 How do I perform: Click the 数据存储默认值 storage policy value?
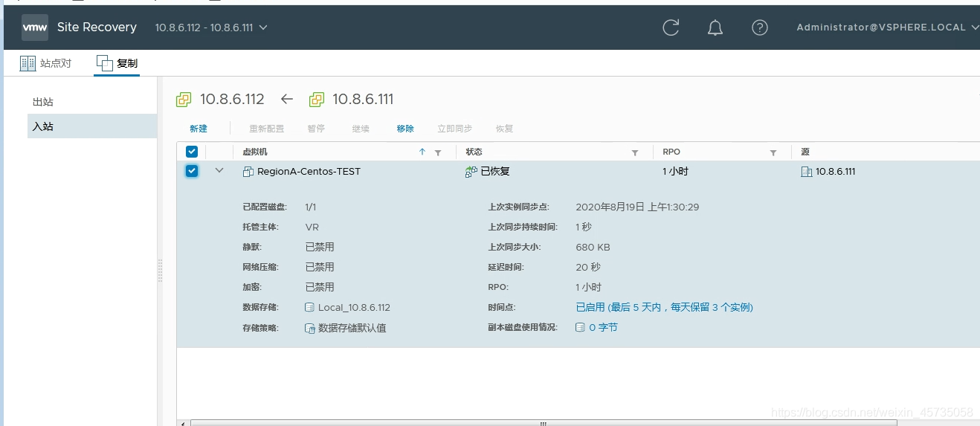pos(352,328)
